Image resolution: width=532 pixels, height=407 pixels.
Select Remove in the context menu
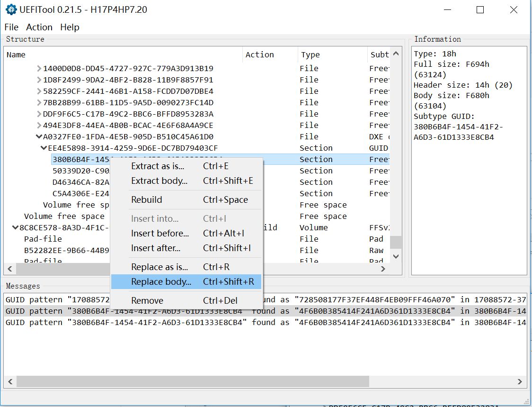point(186,301)
